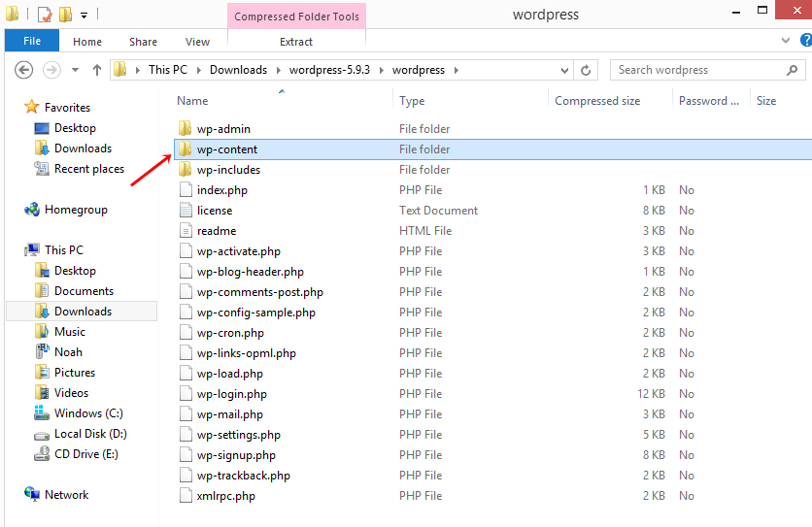
Task: Select the readme HTML file icon
Action: tap(186, 230)
